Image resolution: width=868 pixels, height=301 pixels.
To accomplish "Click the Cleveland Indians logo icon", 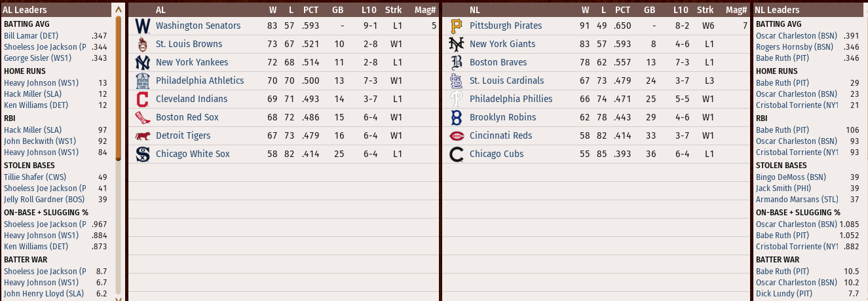I will 142,99.
